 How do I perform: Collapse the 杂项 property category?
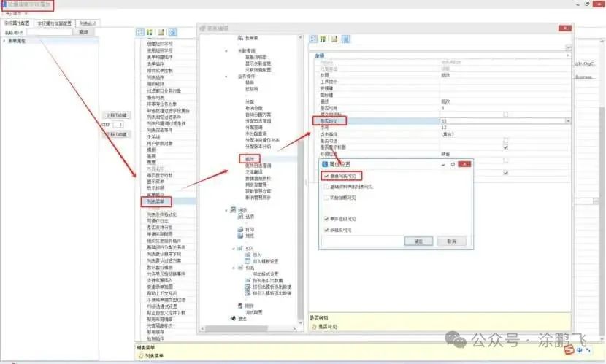click(568, 55)
